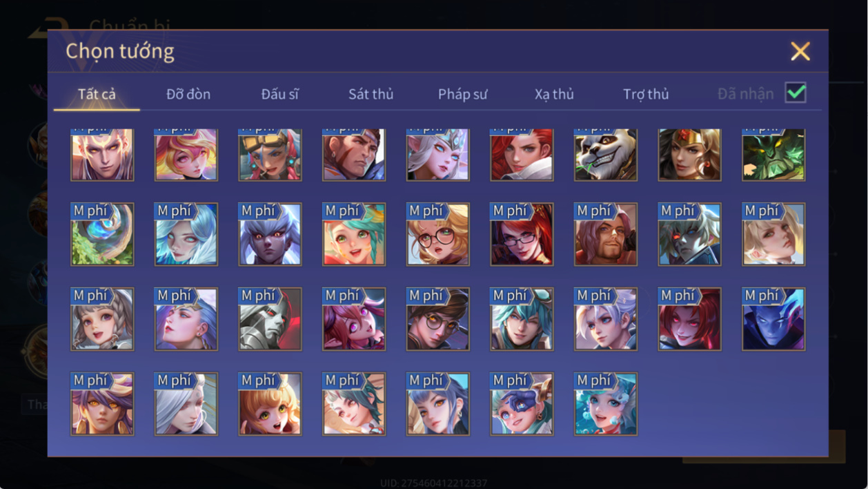Uncheck the Đã nhận checkbox

point(796,93)
